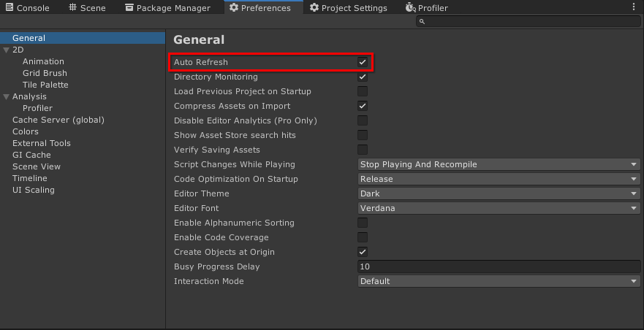Select General in the sidebar
The width and height of the screenshot is (644, 330).
[82, 38]
